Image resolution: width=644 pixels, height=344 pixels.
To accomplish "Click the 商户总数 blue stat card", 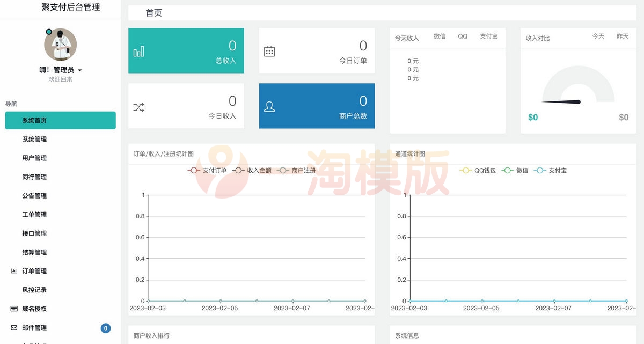I will (317, 106).
